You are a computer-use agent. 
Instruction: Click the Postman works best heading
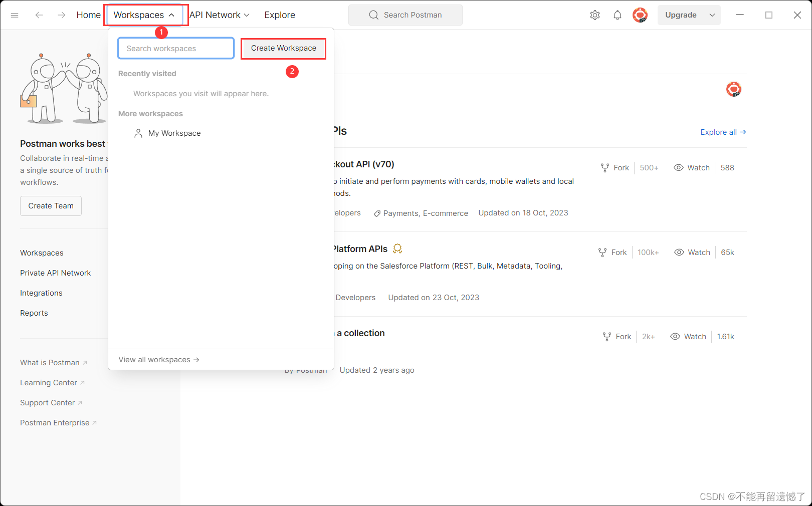pyautogui.click(x=64, y=144)
